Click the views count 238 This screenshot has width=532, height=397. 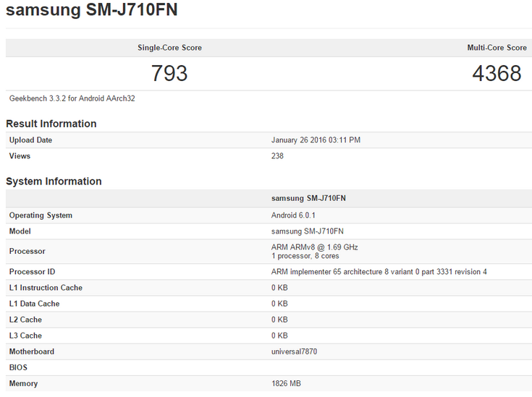[x=277, y=156]
